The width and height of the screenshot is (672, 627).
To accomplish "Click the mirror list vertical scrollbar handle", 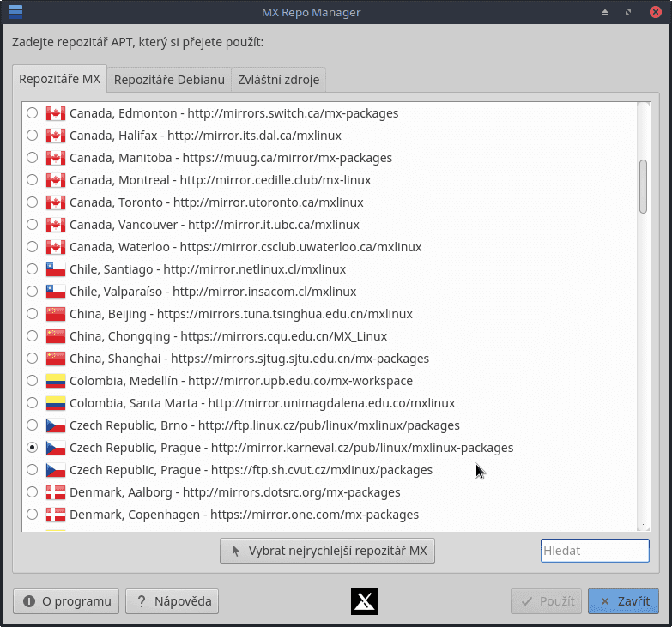I will click(643, 186).
